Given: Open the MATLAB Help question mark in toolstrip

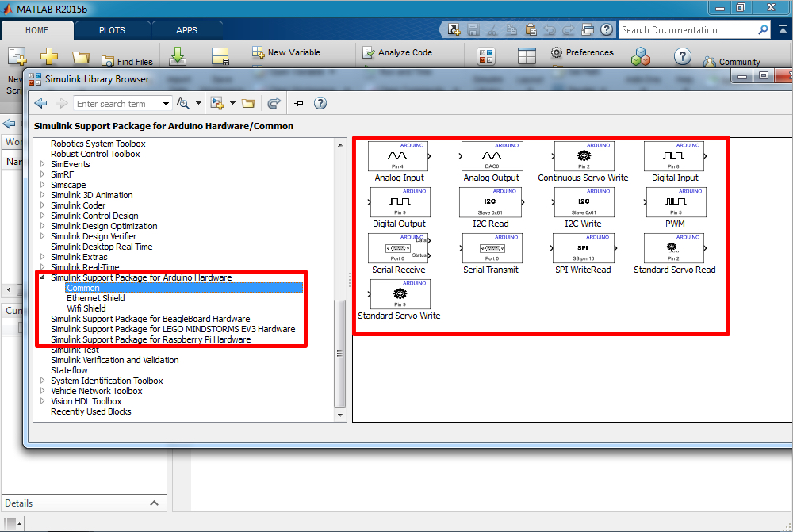Looking at the screenshot, I should pyautogui.click(x=683, y=56).
